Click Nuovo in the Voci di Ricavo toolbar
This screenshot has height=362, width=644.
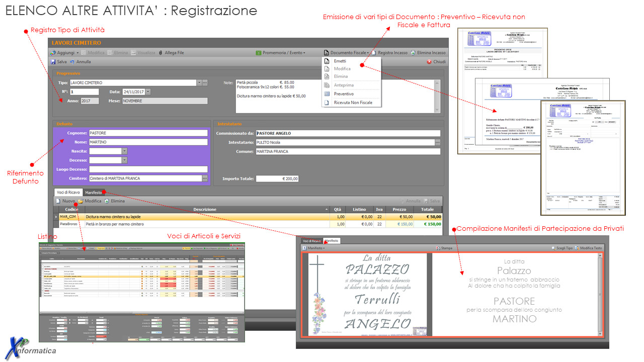pos(65,201)
